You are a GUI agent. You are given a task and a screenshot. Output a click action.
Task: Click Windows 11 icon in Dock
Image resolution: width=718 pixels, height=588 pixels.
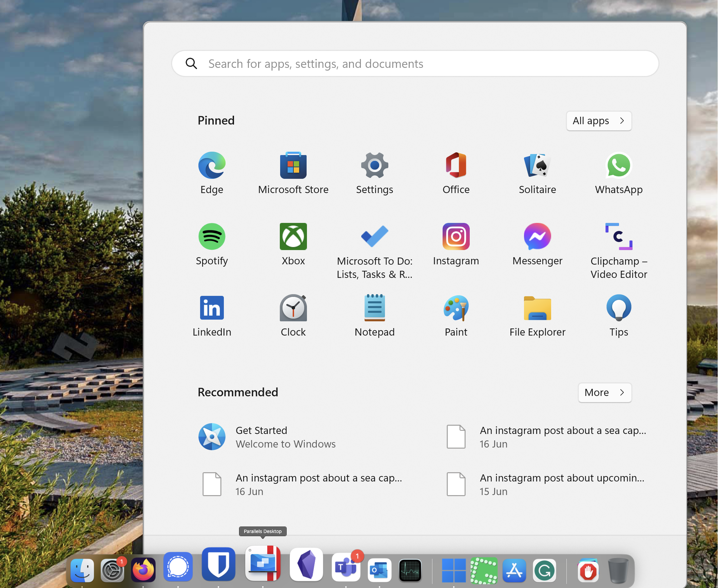[454, 570]
